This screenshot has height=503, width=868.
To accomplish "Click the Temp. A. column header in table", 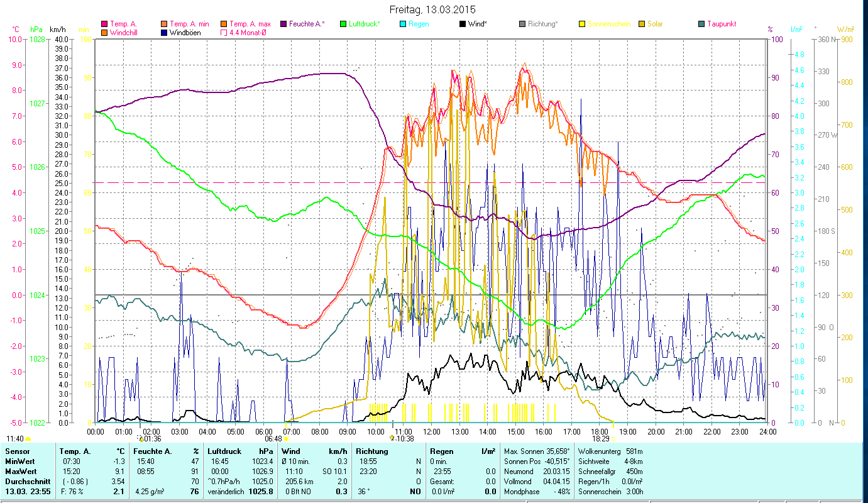I will (x=75, y=451).
